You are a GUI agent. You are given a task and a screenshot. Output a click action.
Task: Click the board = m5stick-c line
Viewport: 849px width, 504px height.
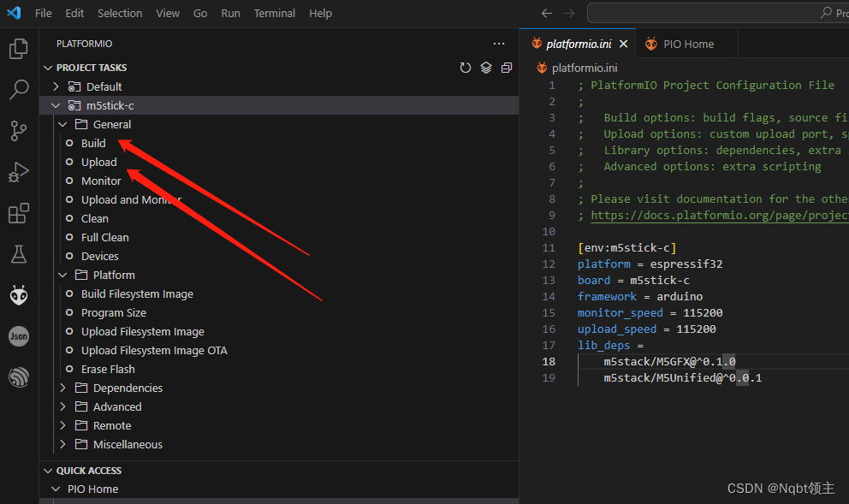pos(633,281)
